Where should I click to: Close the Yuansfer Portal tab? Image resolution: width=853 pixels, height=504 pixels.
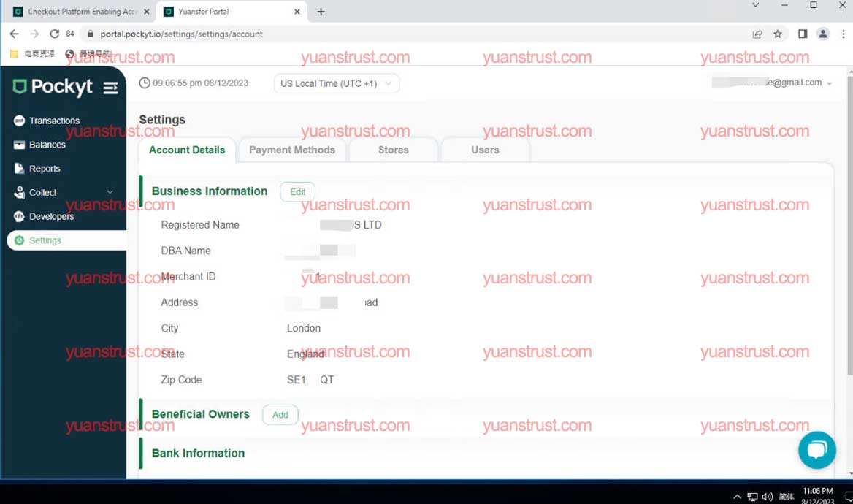(x=297, y=12)
